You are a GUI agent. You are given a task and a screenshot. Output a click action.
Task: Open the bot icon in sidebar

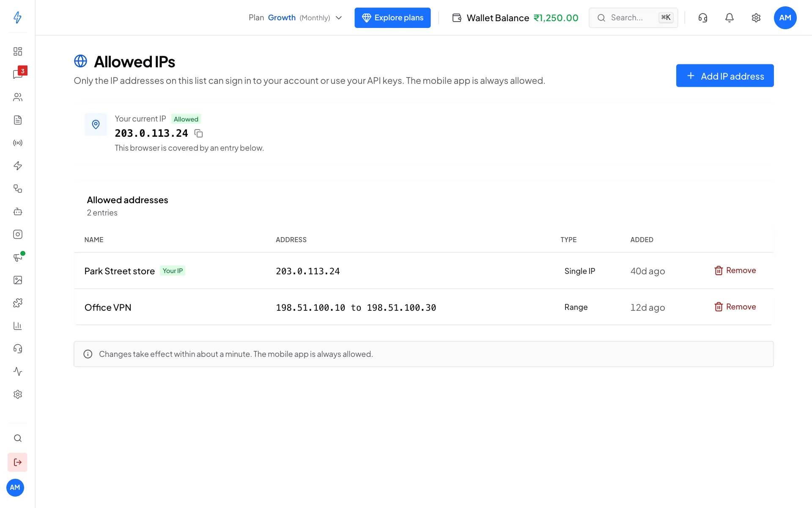point(17,212)
